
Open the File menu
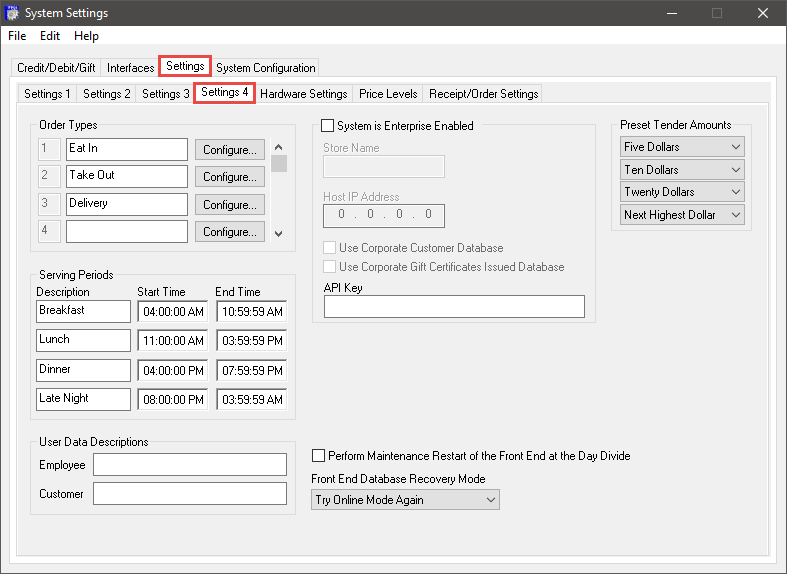tap(17, 36)
